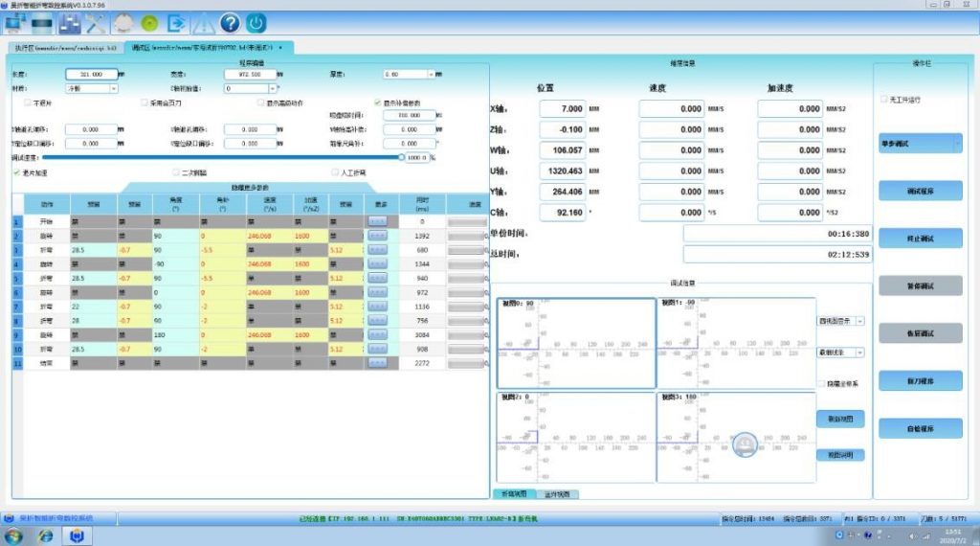Open help via blue question mark icon

tap(230, 24)
